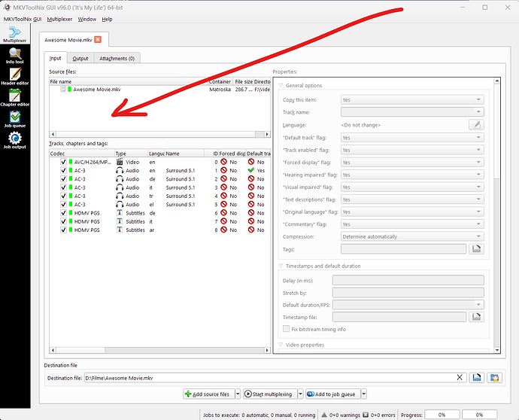Image resolution: width=519 pixels, height=420 pixels.
Task: Click forced display 'No' icon for HDMV PGS 'it'
Action: click(x=223, y=221)
